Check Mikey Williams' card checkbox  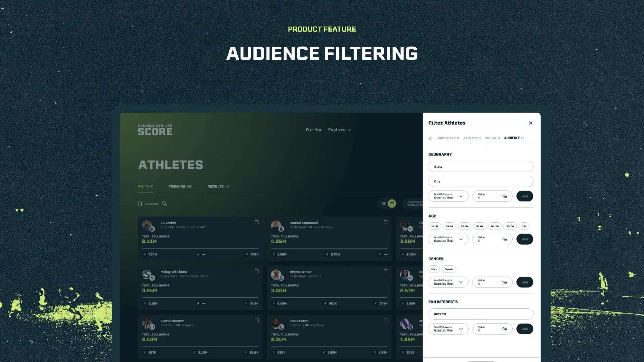(x=257, y=271)
